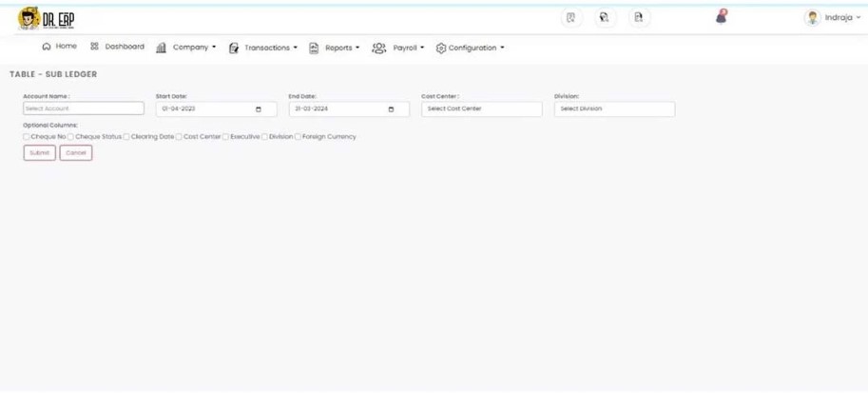The image size is (868, 394).
Task: Enable the Foreign Currency checkbox
Action: (298, 137)
